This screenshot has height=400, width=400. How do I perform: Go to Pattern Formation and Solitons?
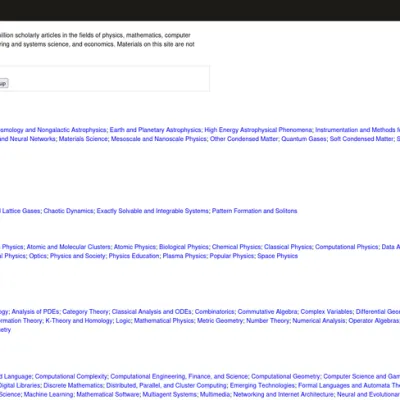(x=254, y=211)
